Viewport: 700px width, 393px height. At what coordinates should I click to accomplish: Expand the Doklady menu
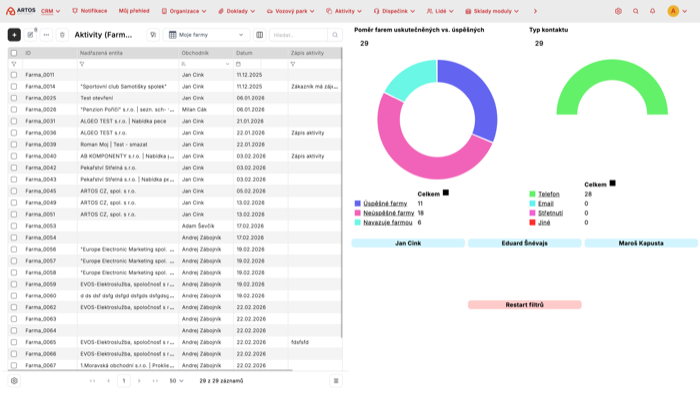pyautogui.click(x=237, y=11)
